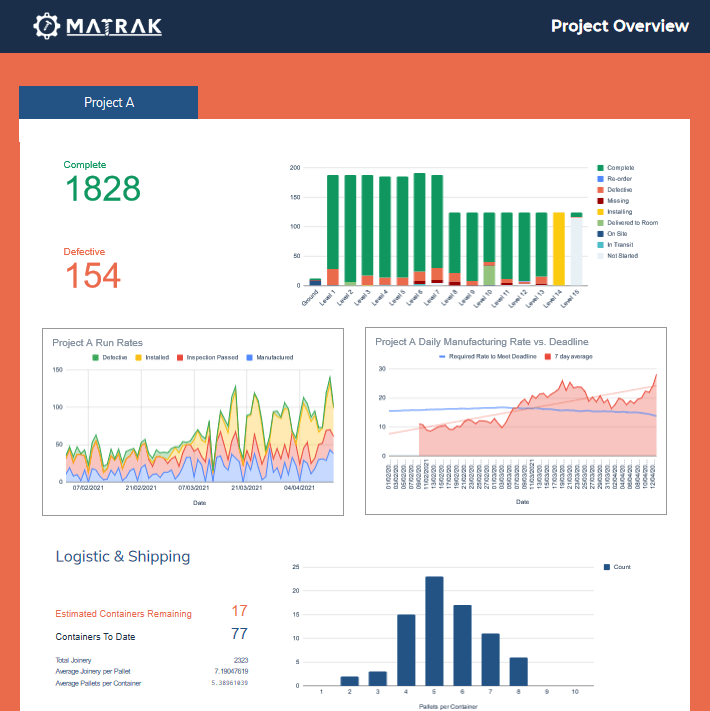The image size is (710, 711).
Task: Click the containers to date value 77
Action: [239, 633]
